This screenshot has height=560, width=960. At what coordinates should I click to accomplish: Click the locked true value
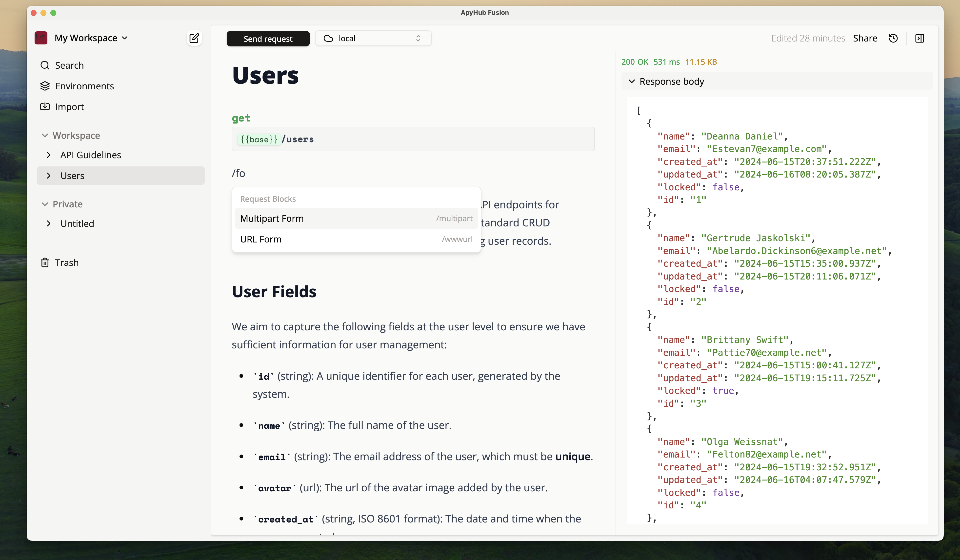coord(723,390)
